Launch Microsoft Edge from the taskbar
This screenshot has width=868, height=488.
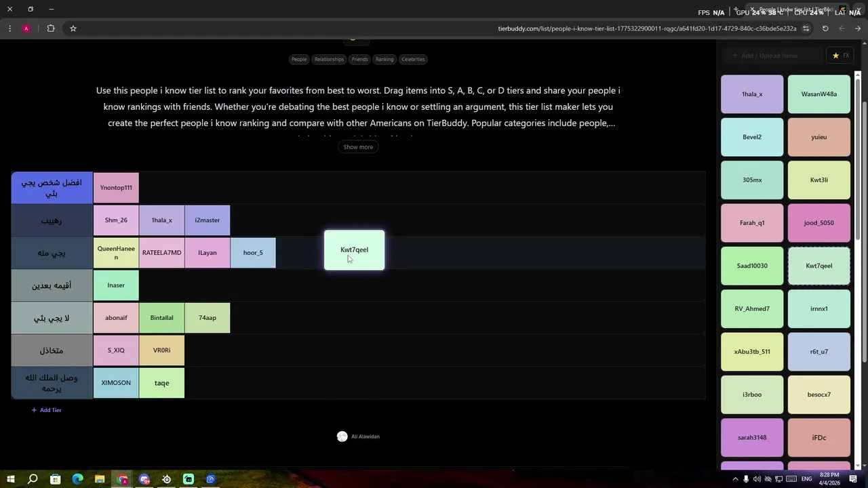tap(77, 479)
